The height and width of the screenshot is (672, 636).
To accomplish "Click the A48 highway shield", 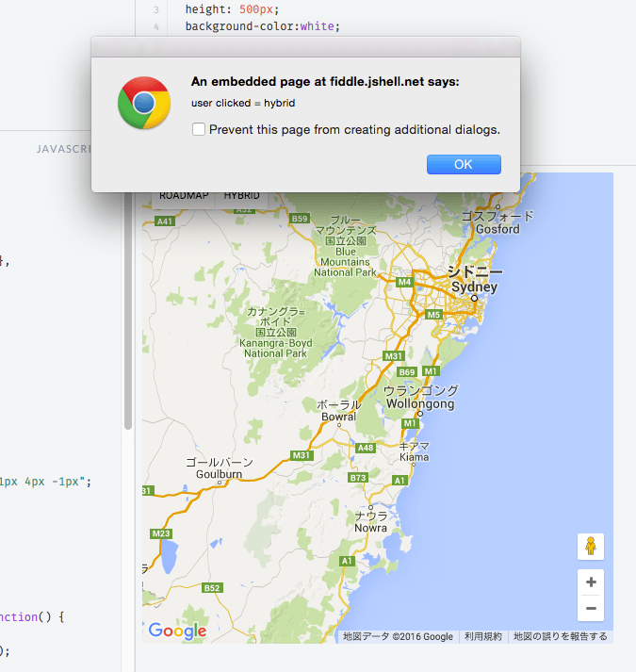I will click(366, 448).
